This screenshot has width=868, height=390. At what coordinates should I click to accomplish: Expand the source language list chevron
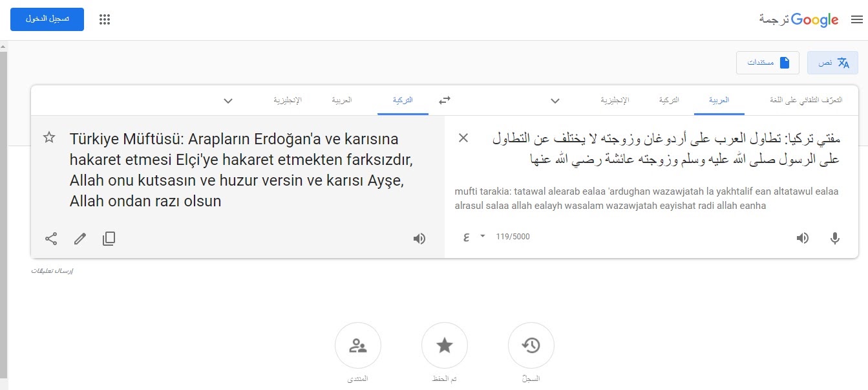click(555, 100)
